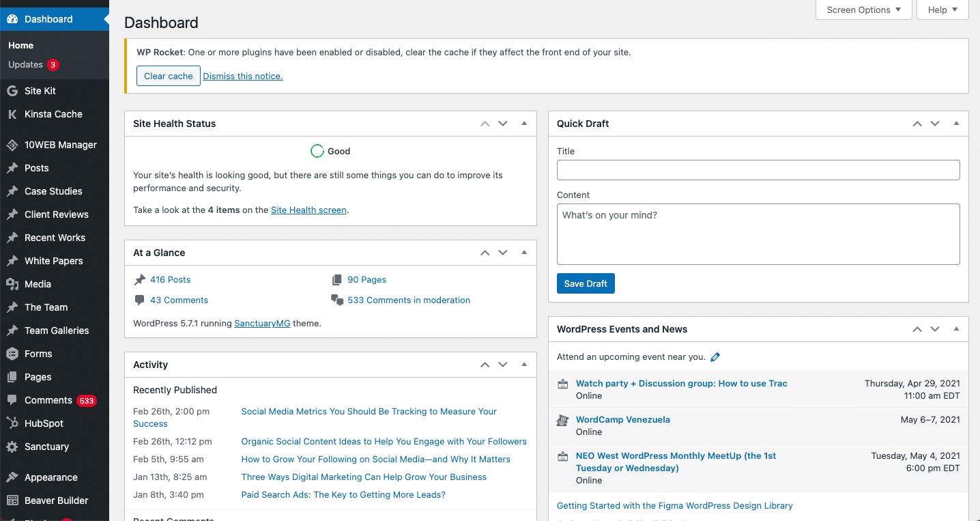The height and width of the screenshot is (521, 980).
Task: Click the Site Kit Google icon in sidebar
Action: click(12, 91)
